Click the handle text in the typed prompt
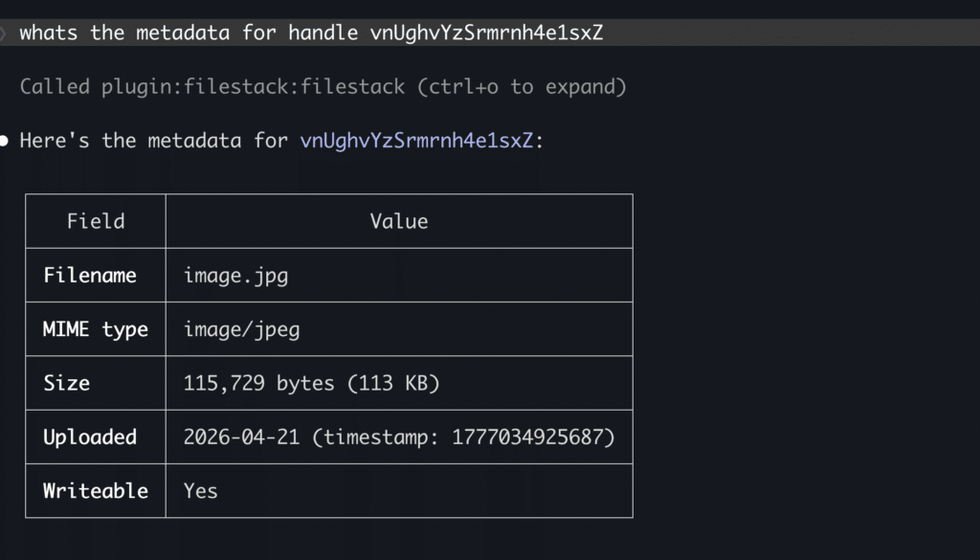The width and height of the screenshot is (980, 560). pos(486,33)
